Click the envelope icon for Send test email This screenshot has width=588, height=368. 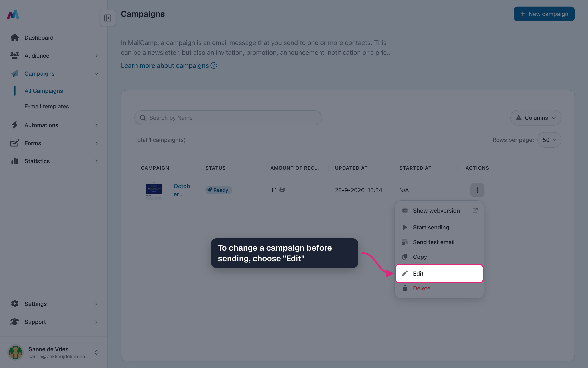tap(405, 242)
